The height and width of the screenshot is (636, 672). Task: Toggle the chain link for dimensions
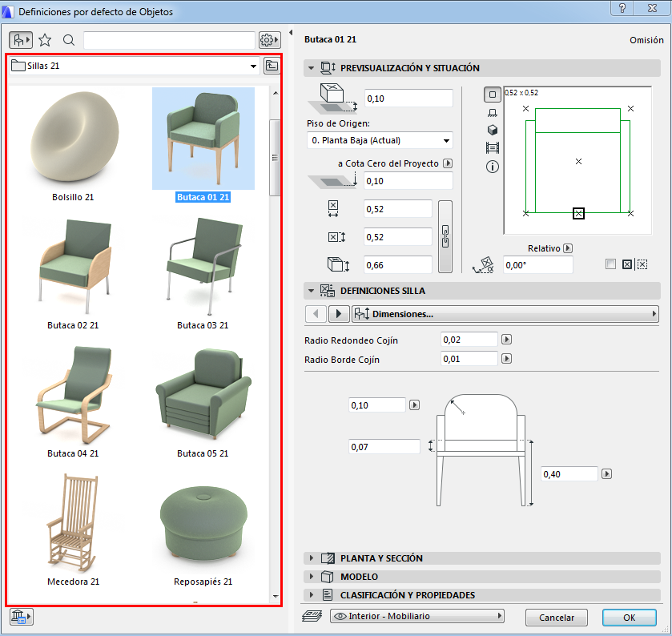[446, 236]
